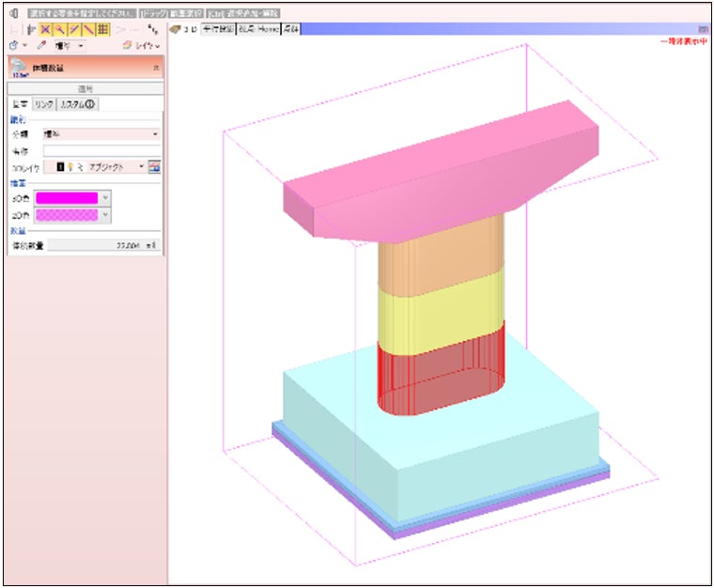The image size is (714, 588).
Task: Click the layer settings icon beside オブジェクト
Action: pyautogui.click(x=155, y=166)
